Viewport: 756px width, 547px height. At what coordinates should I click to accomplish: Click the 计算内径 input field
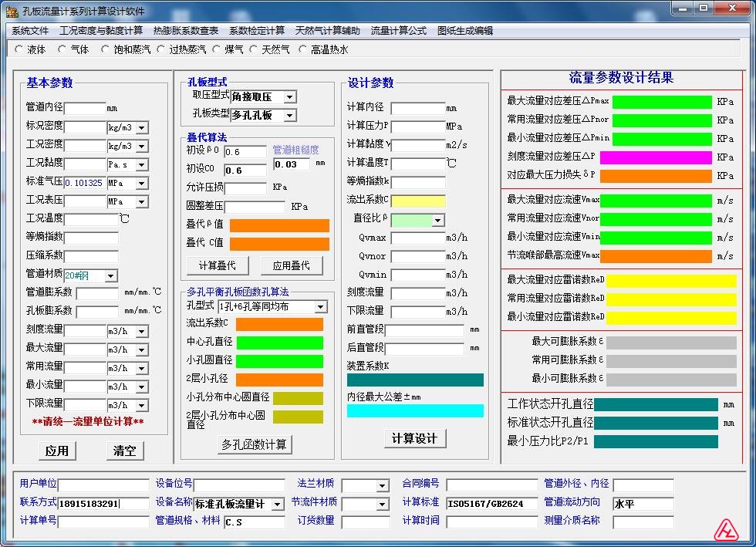coord(417,108)
